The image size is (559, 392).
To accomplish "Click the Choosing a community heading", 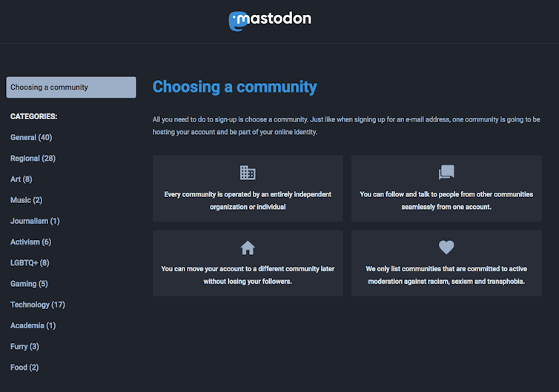I will coord(234,87).
